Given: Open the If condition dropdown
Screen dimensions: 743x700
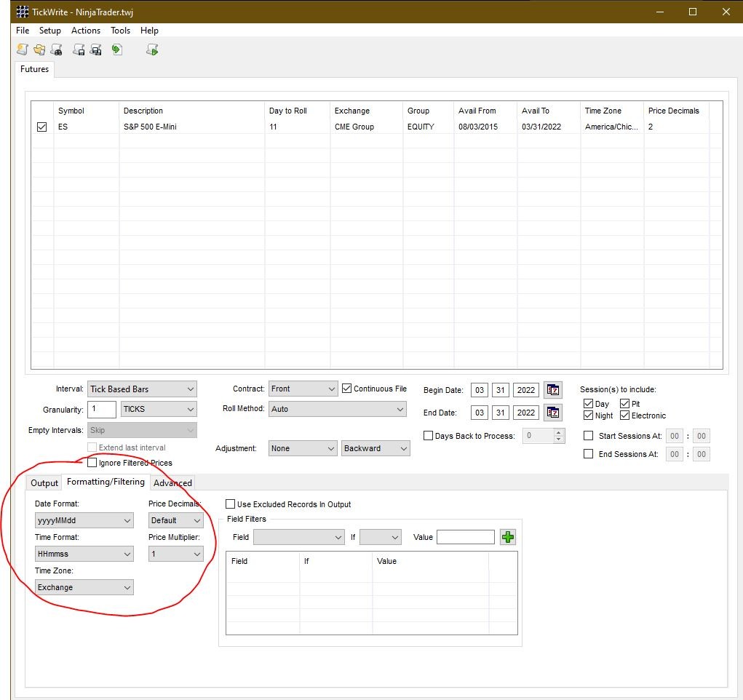Looking at the screenshot, I should (381, 537).
